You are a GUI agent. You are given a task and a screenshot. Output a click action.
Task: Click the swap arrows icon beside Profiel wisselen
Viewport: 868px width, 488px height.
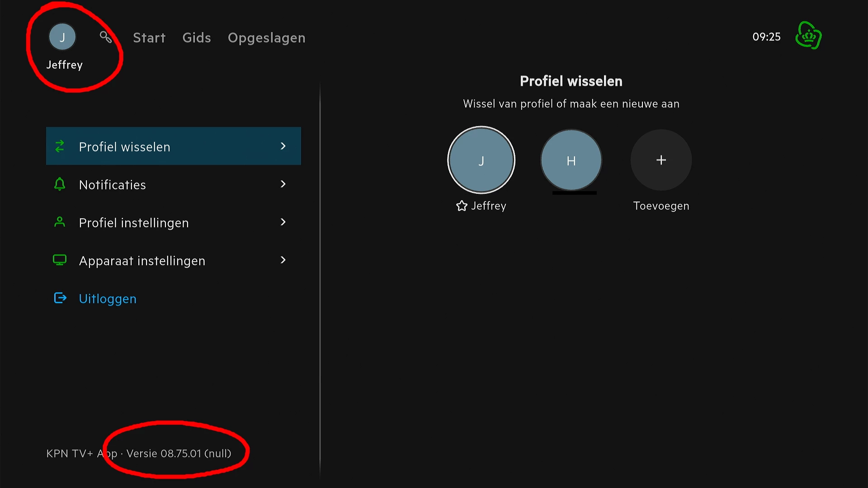(60, 146)
